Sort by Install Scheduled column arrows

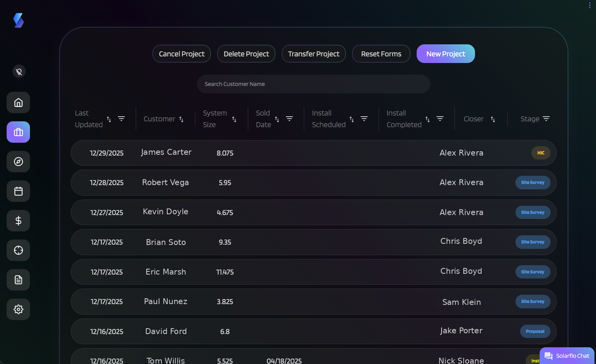[352, 119]
